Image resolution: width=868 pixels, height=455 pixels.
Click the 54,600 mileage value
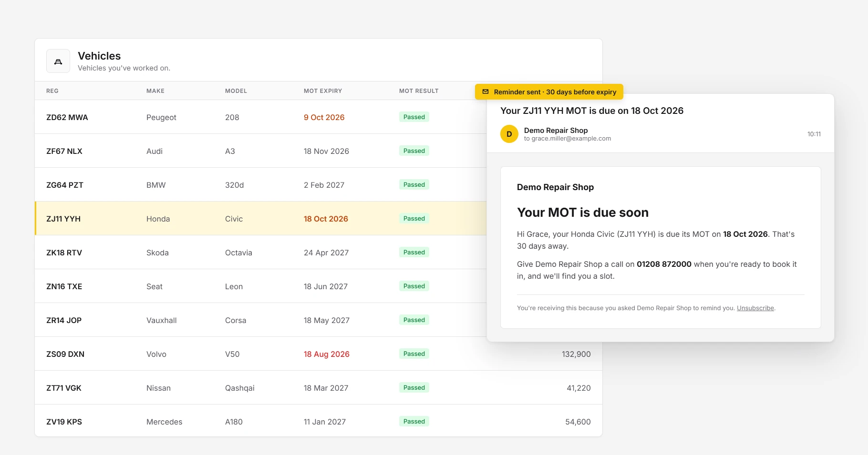(x=578, y=422)
